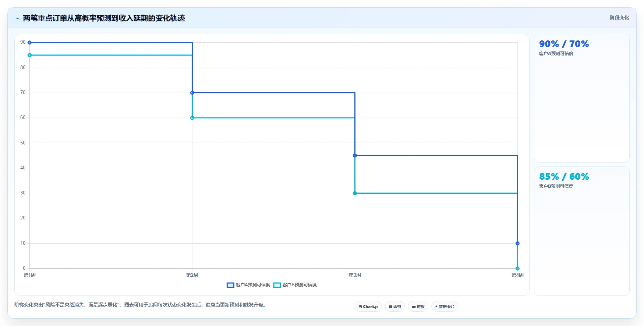644x326 pixels.
Task: Click the 第2周 x-axis label
Action: coord(192,275)
